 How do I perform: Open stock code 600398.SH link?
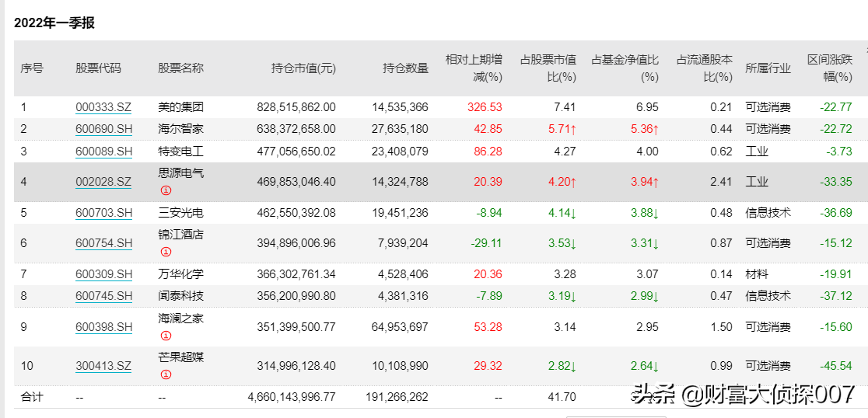click(x=103, y=327)
